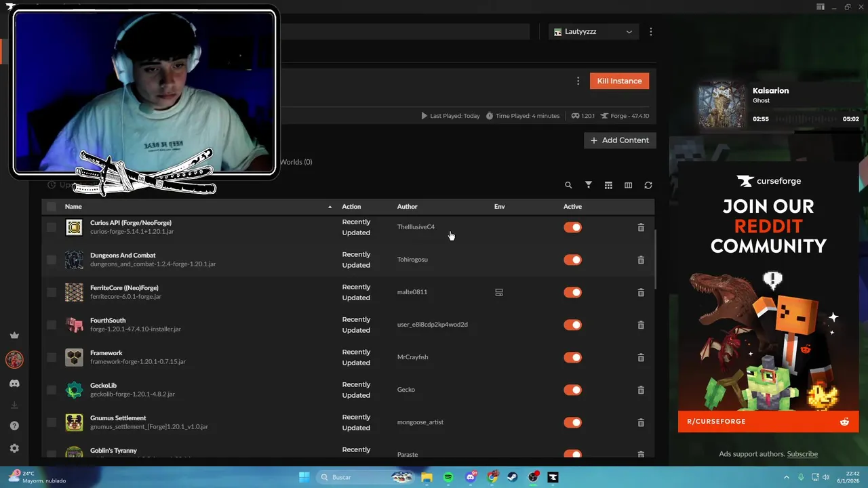868x488 pixels.
Task: Open the Subscribe link under the ad
Action: [802, 454]
